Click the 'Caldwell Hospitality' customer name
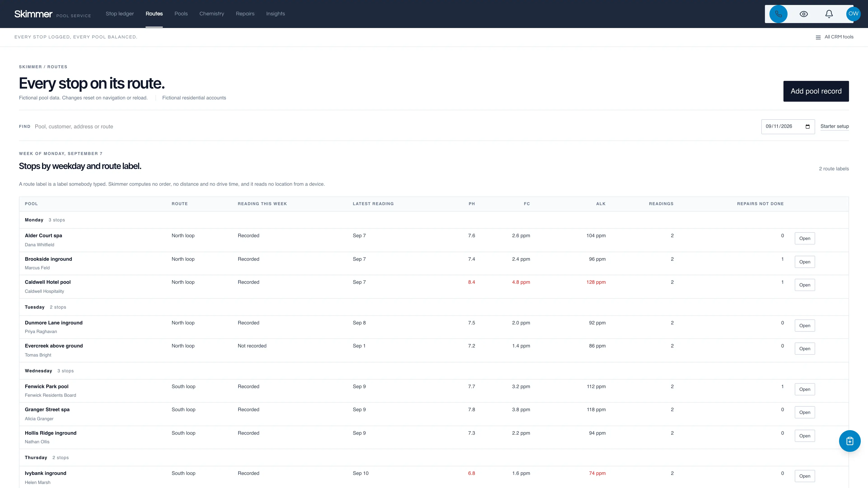Screen dimensions: 868x488 pos(44,291)
